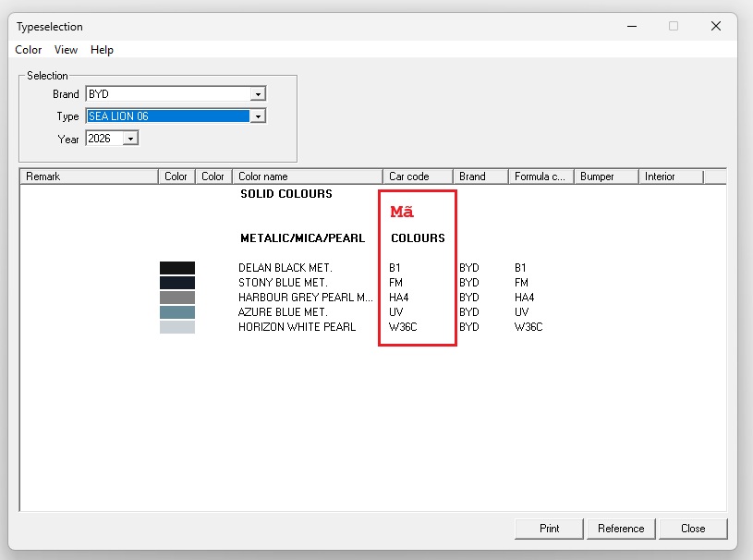Select the Delan Black Met. color swatch
This screenshot has width=753, height=560.
[x=177, y=268]
